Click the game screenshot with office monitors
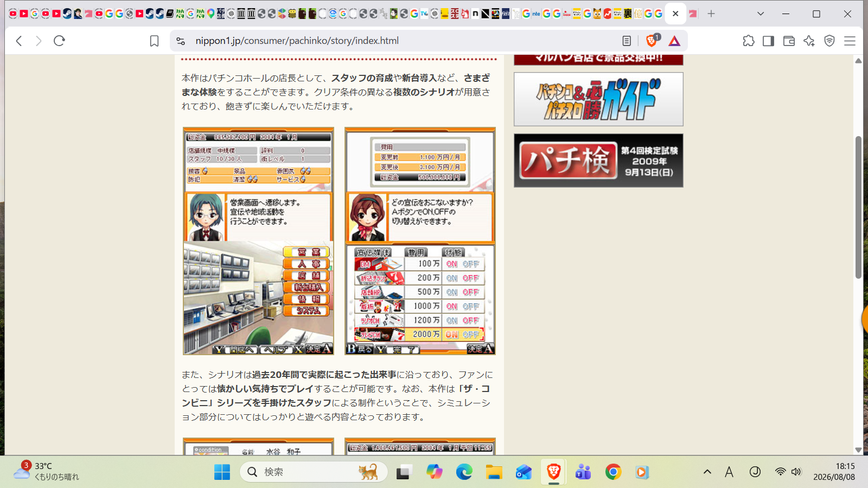This screenshot has width=868, height=488. 258,241
